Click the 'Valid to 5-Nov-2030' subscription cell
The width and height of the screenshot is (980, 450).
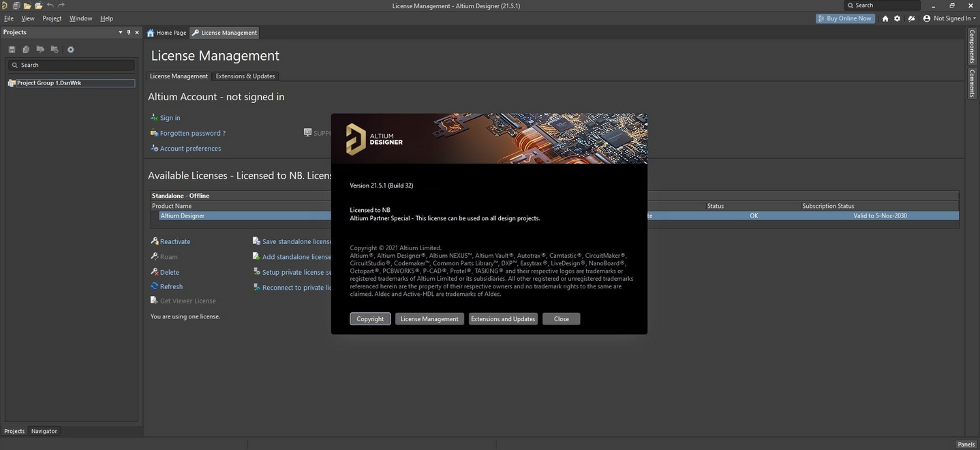(880, 215)
